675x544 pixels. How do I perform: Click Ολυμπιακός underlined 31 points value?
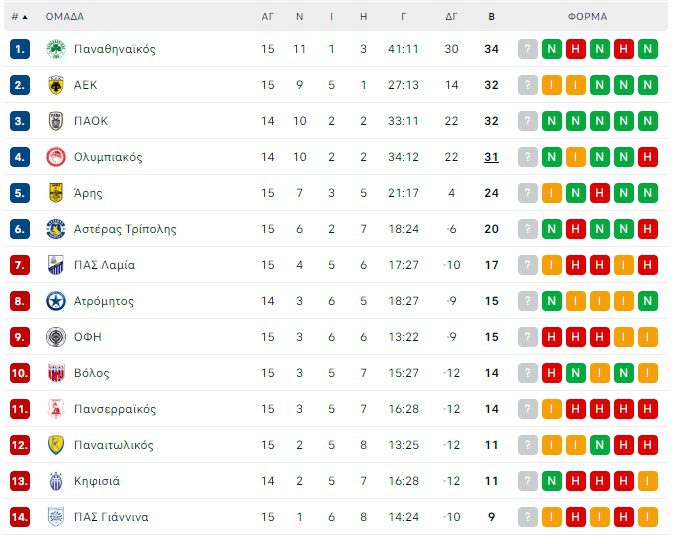(x=491, y=157)
